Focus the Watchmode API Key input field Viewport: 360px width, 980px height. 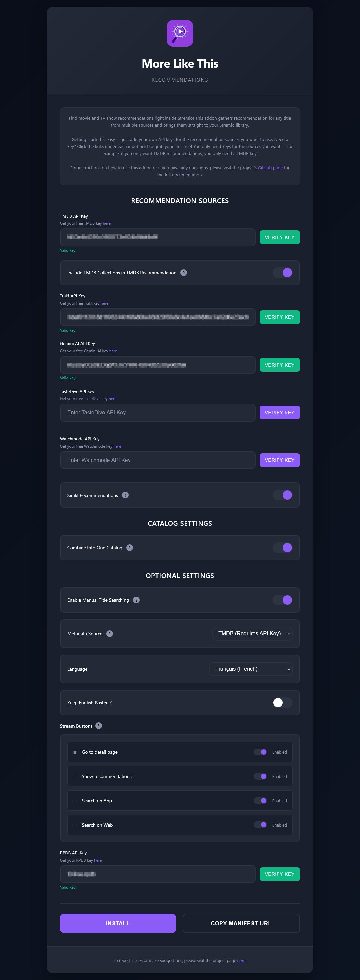pos(158,460)
